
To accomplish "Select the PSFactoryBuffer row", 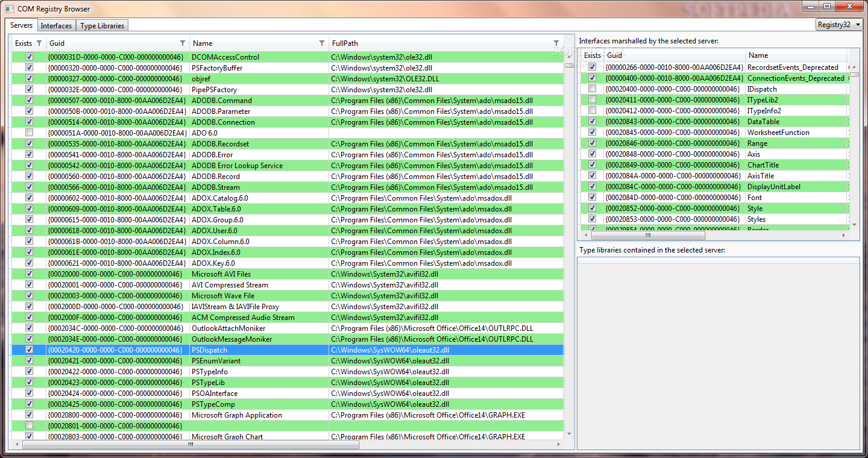I will tap(288, 67).
